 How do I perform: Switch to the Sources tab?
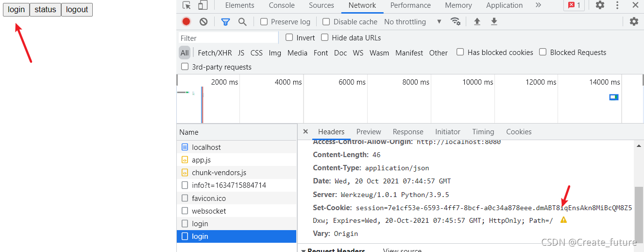tap(322, 5)
